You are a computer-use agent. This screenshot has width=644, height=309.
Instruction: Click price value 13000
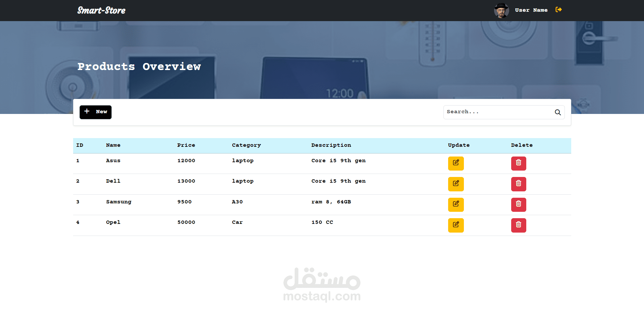click(186, 181)
